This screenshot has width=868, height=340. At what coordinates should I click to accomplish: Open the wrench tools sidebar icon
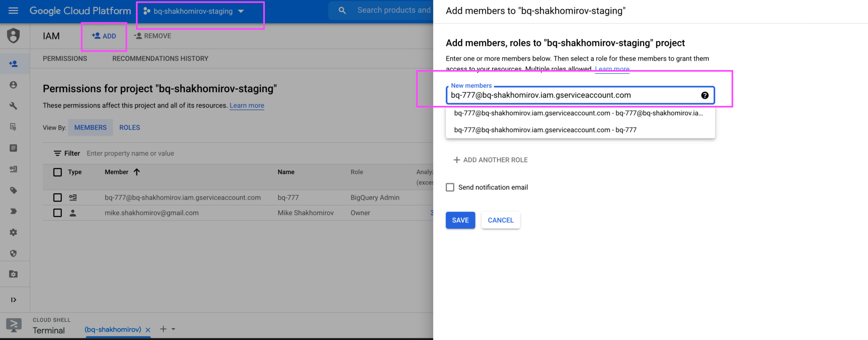(14, 106)
